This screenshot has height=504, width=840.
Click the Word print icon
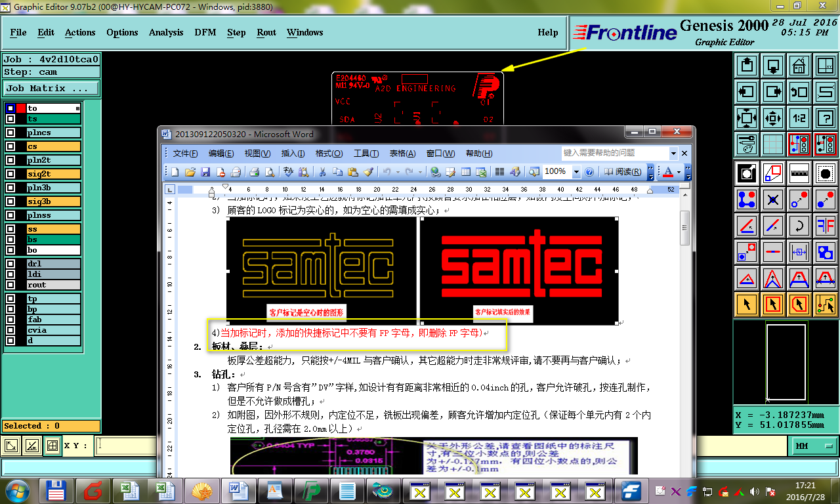[x=254, y=172]
